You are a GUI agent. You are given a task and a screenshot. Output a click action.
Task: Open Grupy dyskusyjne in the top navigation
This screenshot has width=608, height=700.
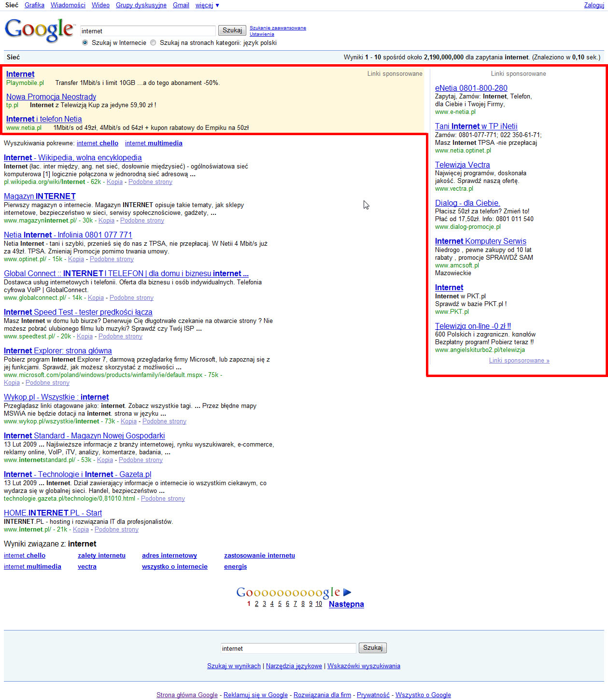point(141,5)
